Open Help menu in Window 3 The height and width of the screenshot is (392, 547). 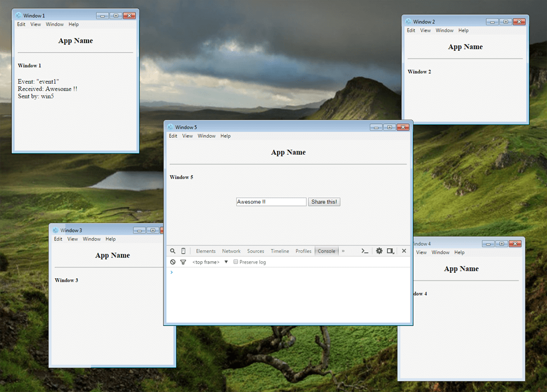click(x=110, y=239)
